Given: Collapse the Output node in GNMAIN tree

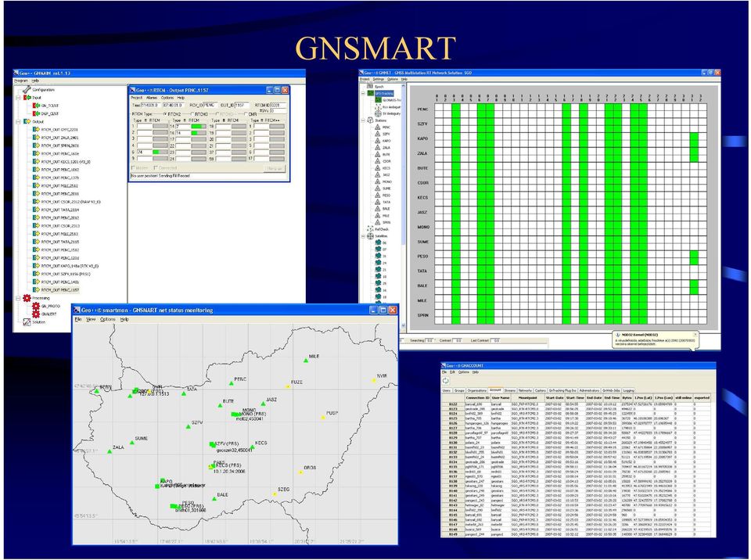Looking at the screenshot, I should tap(18, 122).
